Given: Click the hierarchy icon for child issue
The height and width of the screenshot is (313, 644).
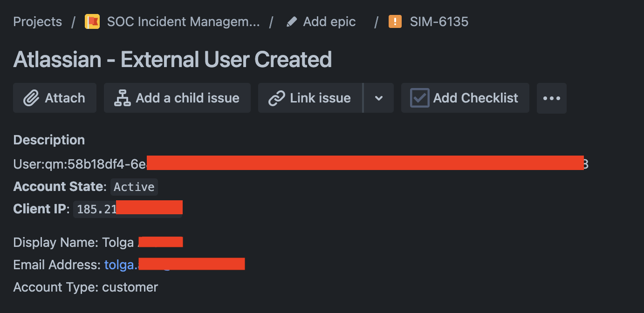Looking at the screenshot, I should pos(123,98).
